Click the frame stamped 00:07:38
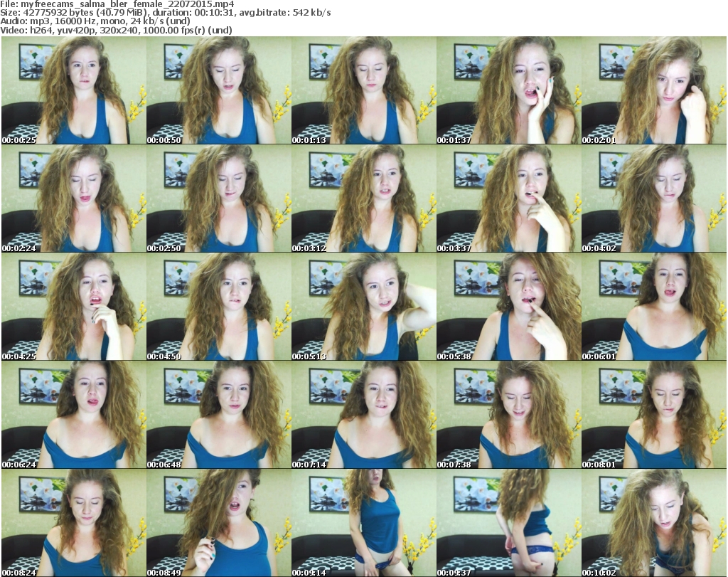Screen dimensions: 728x577 508,415
